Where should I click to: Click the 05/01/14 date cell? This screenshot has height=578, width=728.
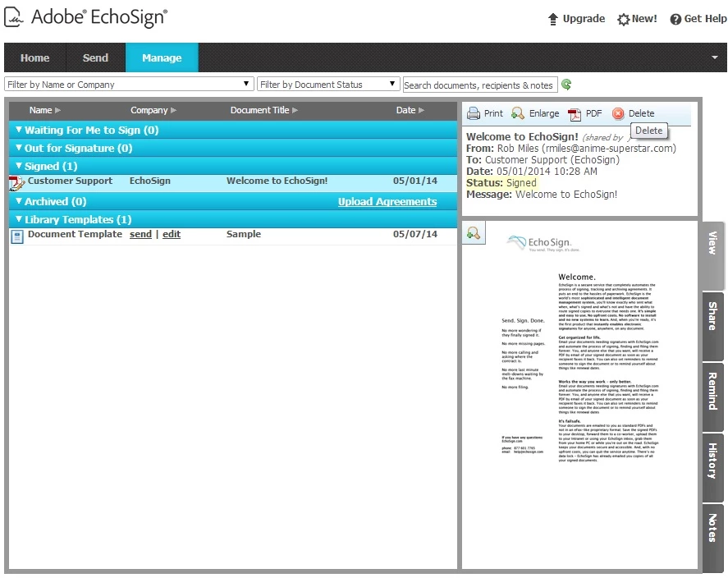pos(415,181)
